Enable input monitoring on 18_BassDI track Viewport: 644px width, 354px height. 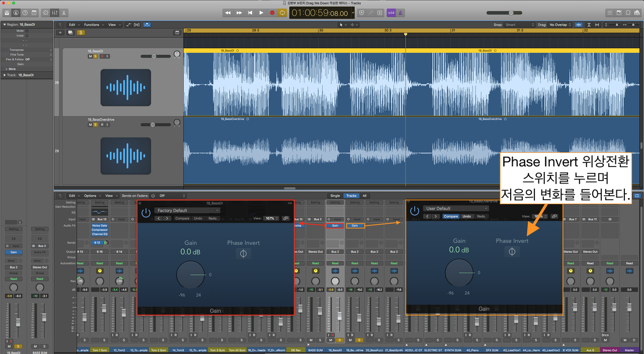coord(107,56)
